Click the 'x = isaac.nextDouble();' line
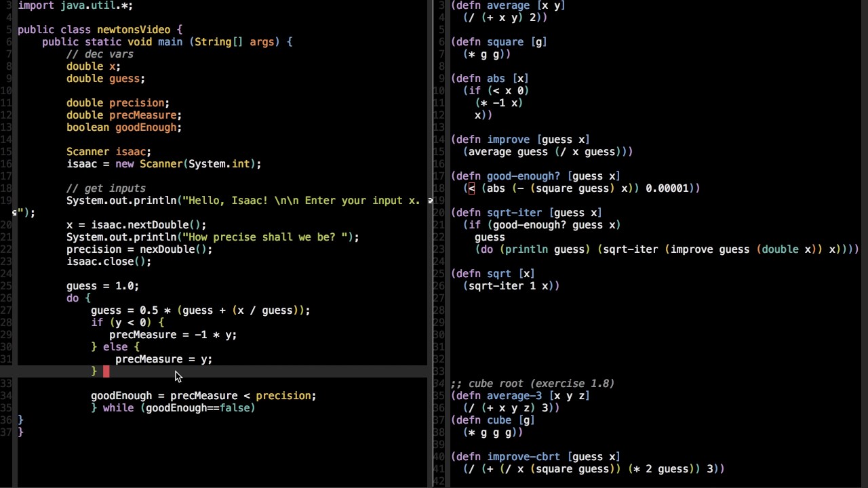This screenshot has width=868, height=488. 136,225
